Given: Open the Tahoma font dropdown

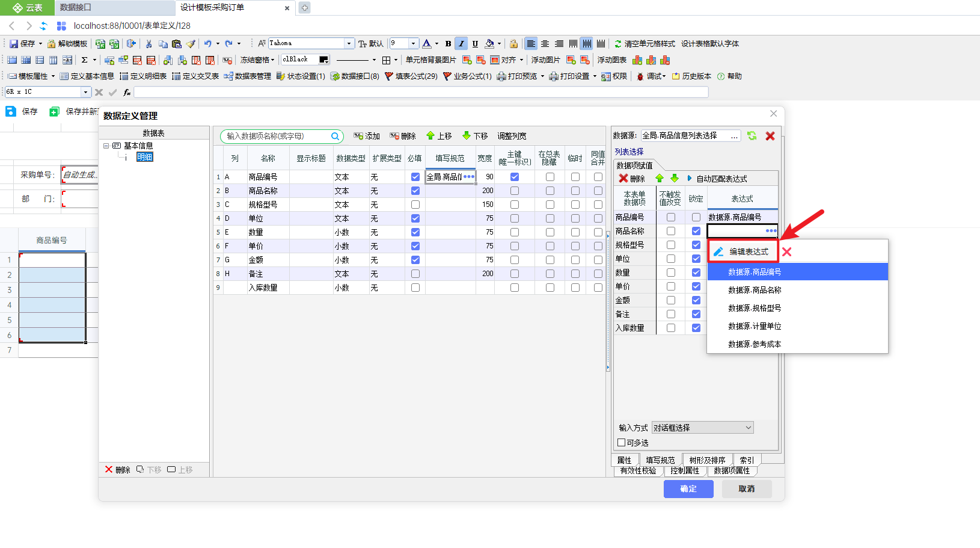Looking at the screenshot, I should [349, 43].
